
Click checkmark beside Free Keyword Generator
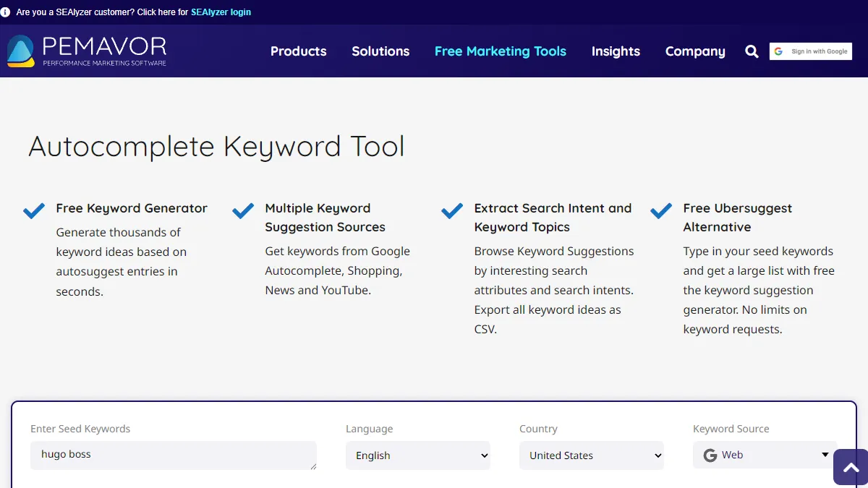[x=34, y=211]
